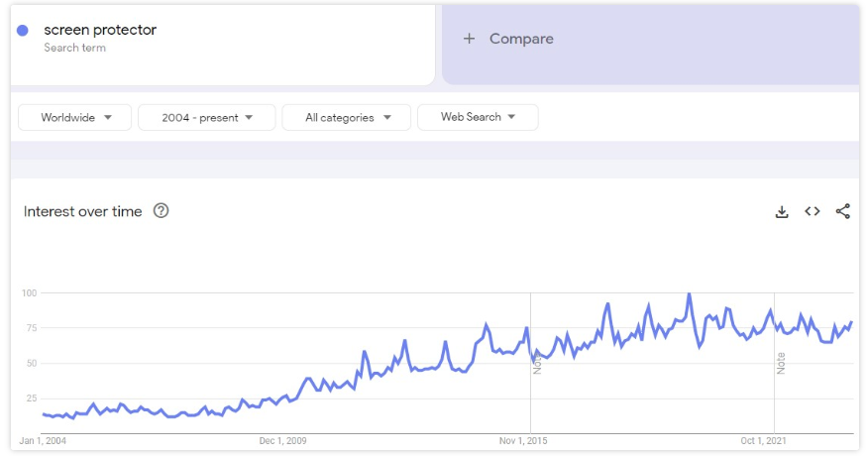Click the 100 value on the y-axis

point(30,293)
